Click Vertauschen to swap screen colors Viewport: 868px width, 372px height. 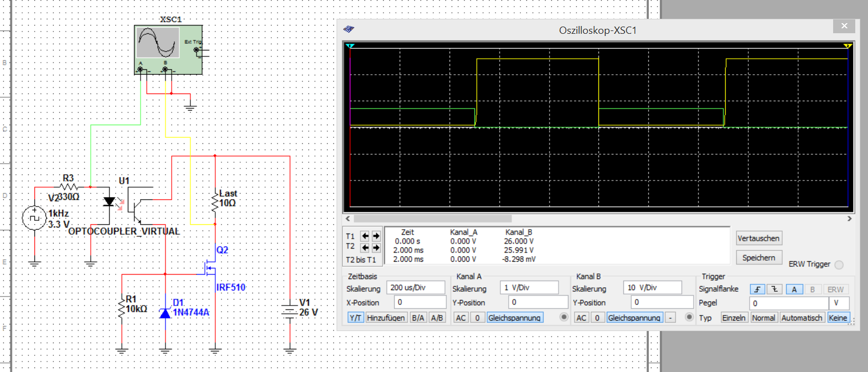click(759, 239)
